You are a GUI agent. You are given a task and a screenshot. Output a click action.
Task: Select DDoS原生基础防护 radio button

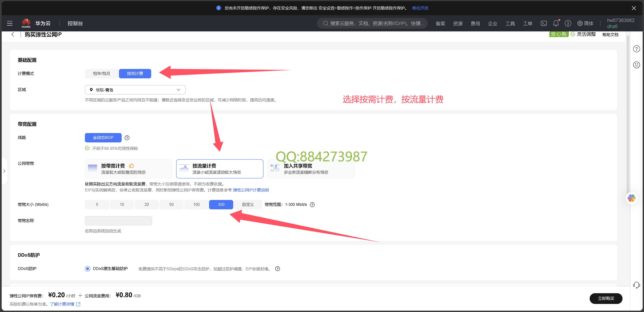[87, 269]
